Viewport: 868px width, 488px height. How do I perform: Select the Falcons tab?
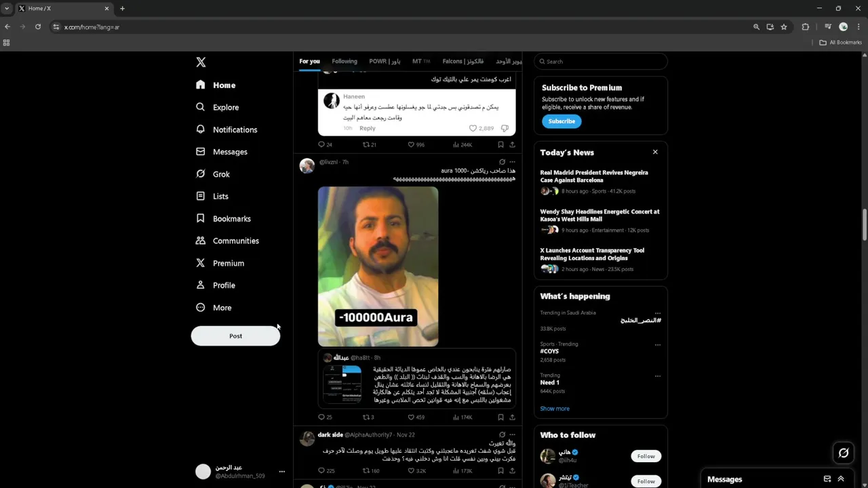tap(464, 61)
